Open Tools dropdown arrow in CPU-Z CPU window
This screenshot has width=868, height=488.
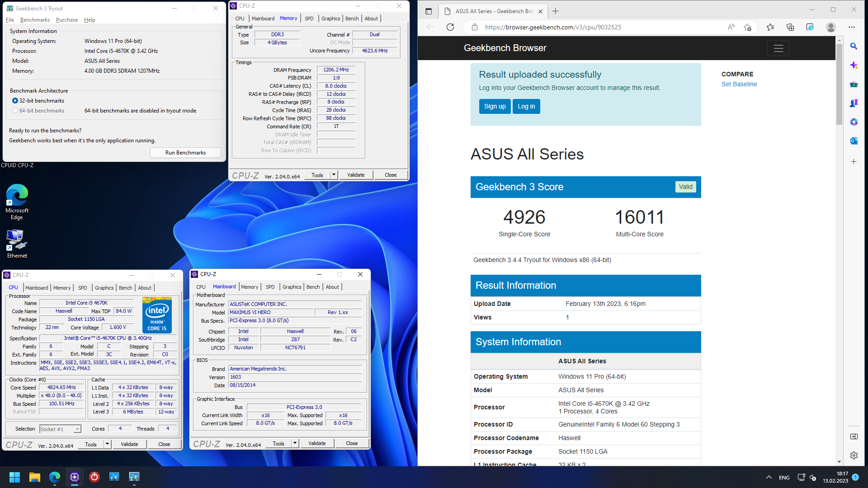point(107,444)
